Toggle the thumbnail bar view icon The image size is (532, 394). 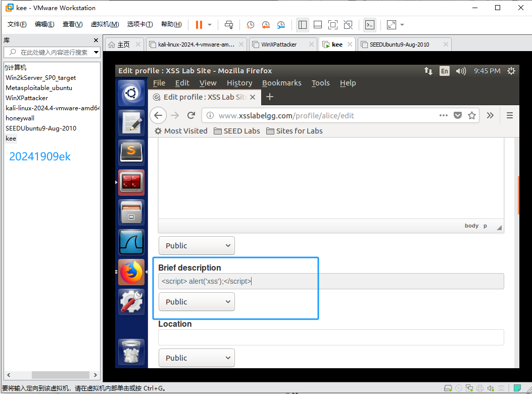(318, 24)
